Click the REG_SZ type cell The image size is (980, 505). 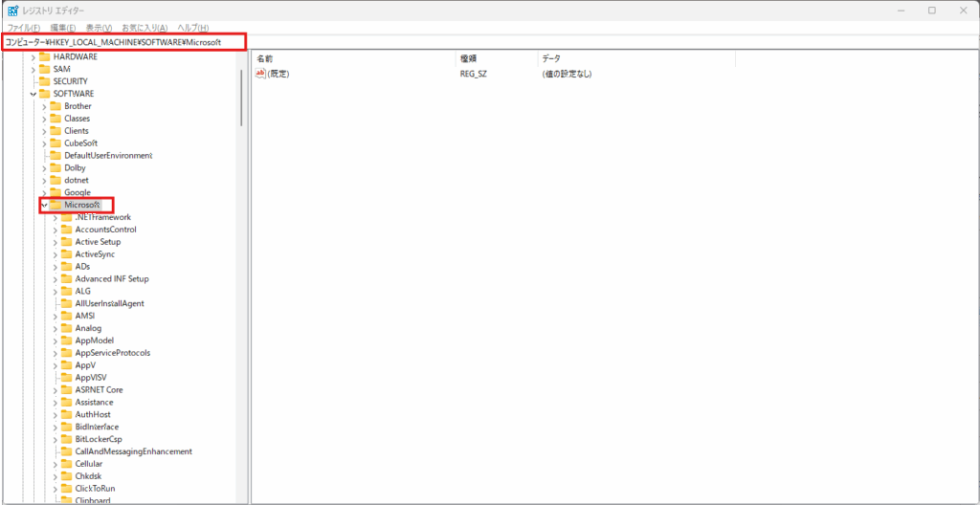[474, 74]
